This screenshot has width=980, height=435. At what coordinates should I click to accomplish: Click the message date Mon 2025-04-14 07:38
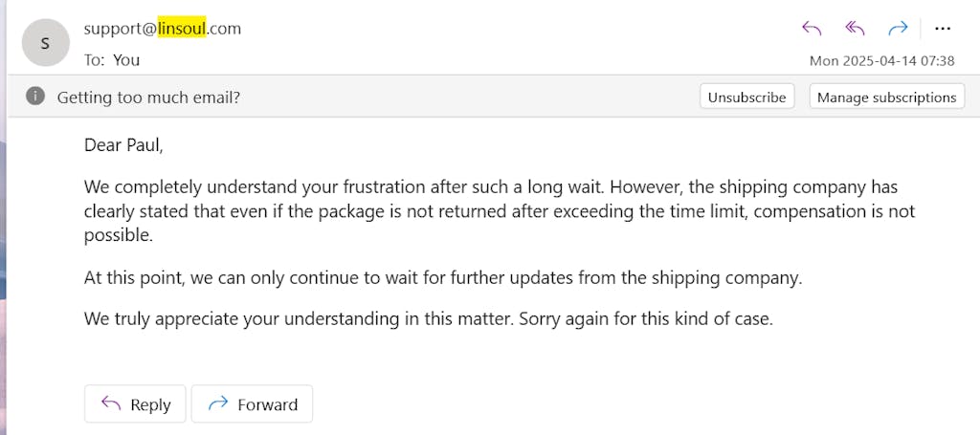pos(881,60)
